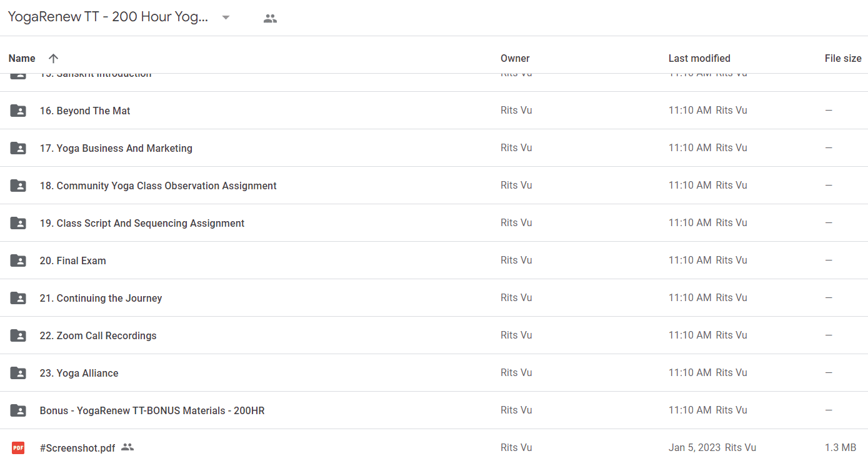Screen dimensions: 868x466
Task: Select '19. Class Script And Sequencing Assignment'
Action: (x=142, y=223)
